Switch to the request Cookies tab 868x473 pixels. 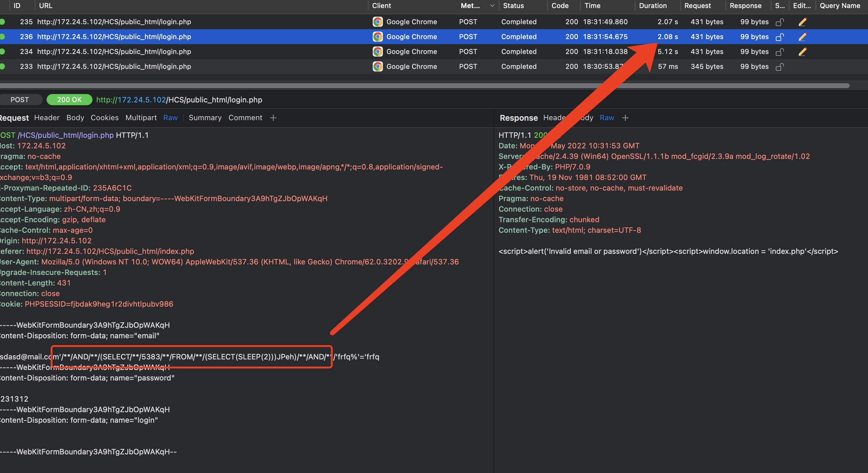tap(104, 118)
